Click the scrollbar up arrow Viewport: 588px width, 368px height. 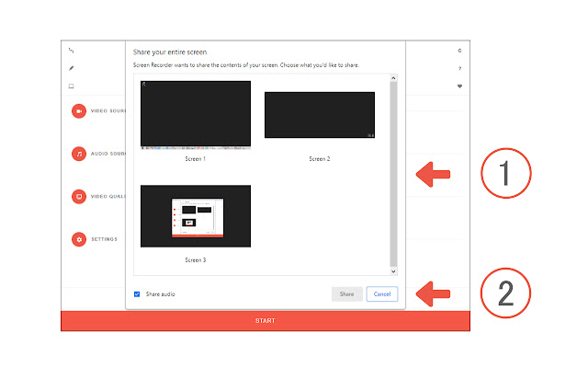tap(393, 77)
